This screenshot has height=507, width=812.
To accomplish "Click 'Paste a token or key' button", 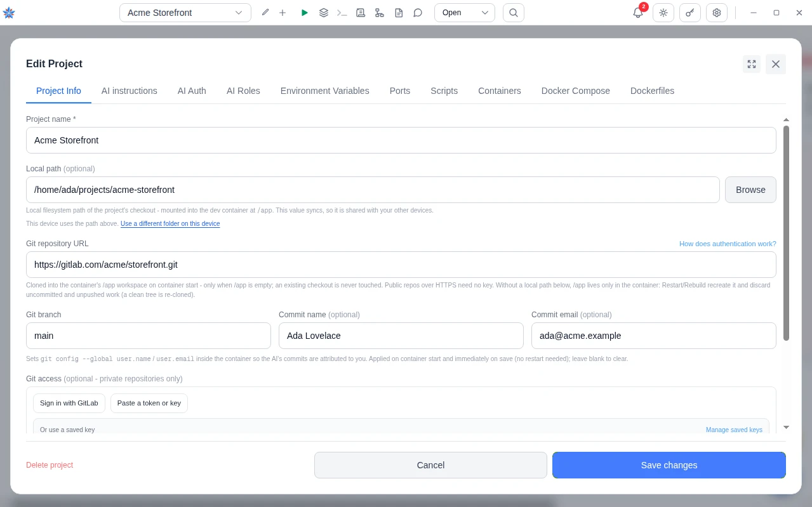I will [149, 403].
